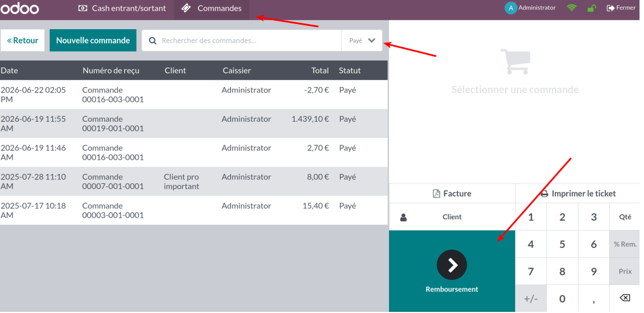The width and height of the screenshot is (644, 313).
Task: Expand the filter chevron arrow
Action: (372, 40)
